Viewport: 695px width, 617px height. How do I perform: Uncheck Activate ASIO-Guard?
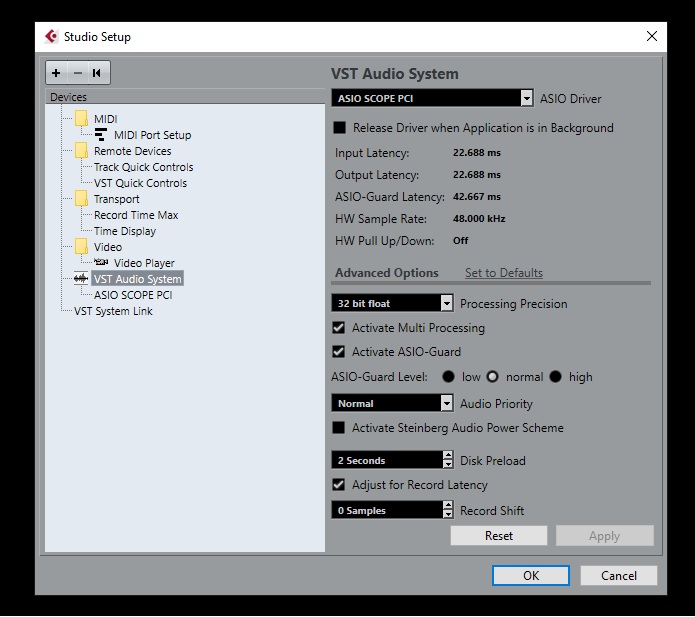339,351
